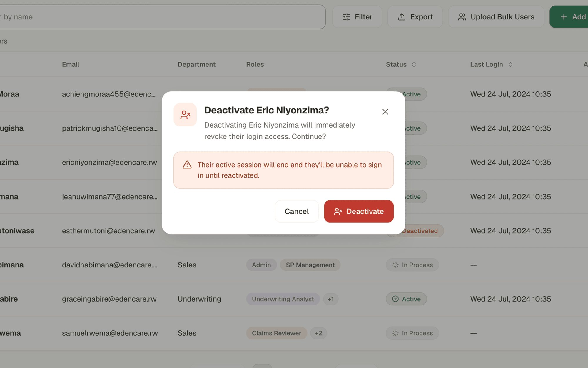Click email achiengmoraa455@edenc...
The width and height of the screenshot is (588, 368).
click(x=109, y=94)
